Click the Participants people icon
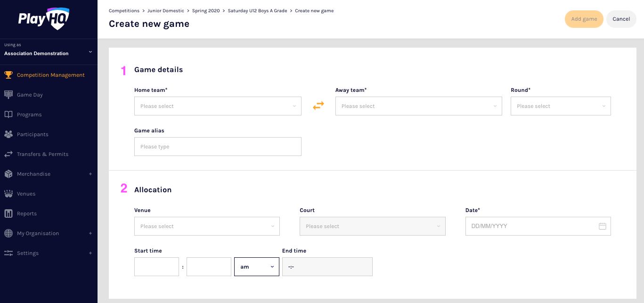The height and width of the screenshot is (303, 644). [8, 134]
